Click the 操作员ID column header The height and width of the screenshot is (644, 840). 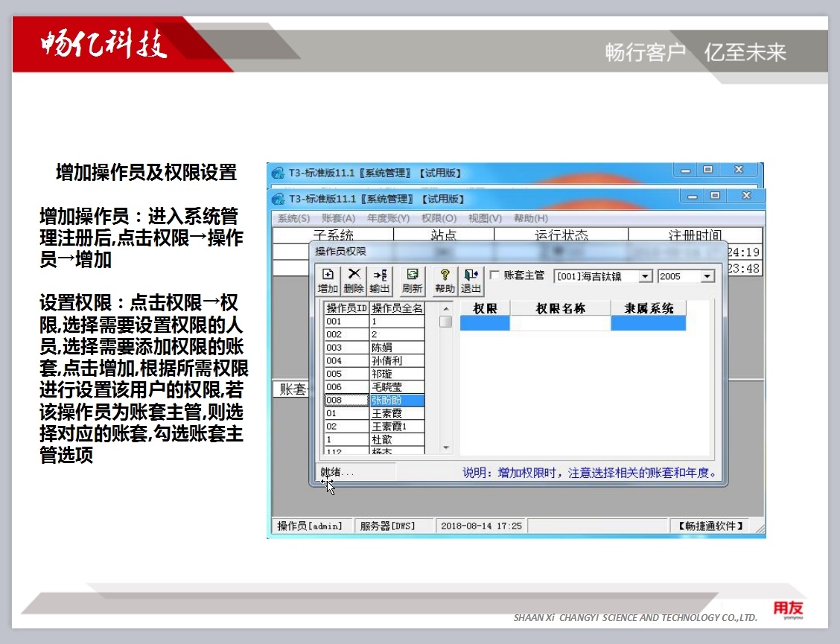(346, 308)
